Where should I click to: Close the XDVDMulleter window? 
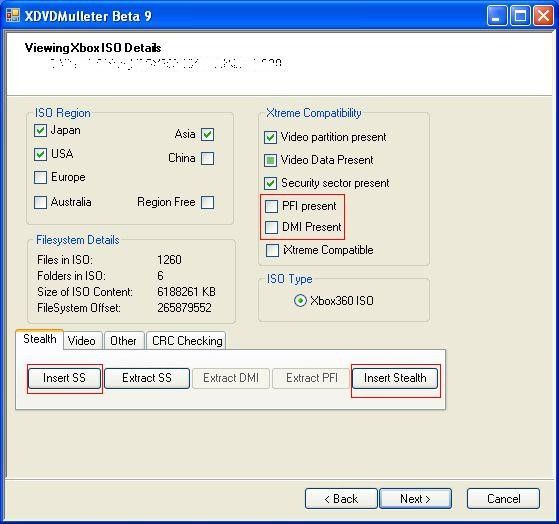pos(543,16)
